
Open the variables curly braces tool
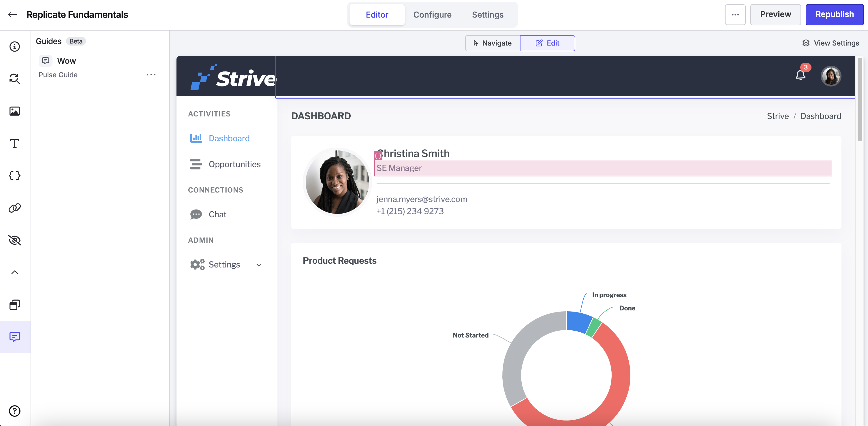point(14,176)
